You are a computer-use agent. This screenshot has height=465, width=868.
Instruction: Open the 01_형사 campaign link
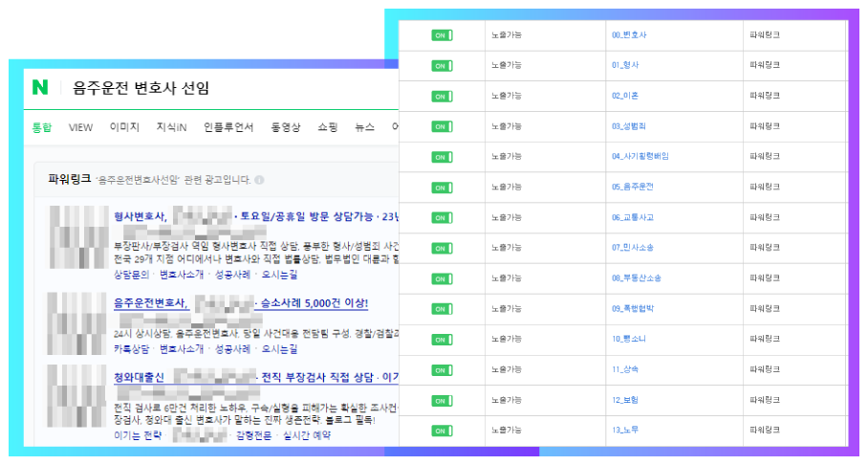tap(625, 65)
